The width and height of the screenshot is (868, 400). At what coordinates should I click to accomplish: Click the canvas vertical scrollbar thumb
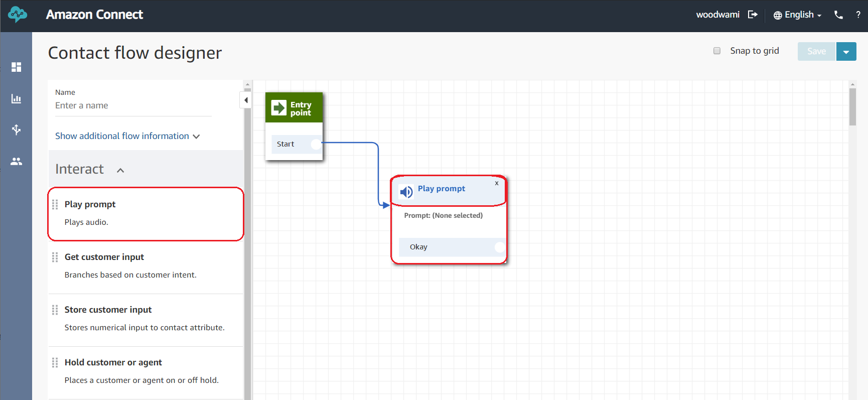tap(852, 106)
